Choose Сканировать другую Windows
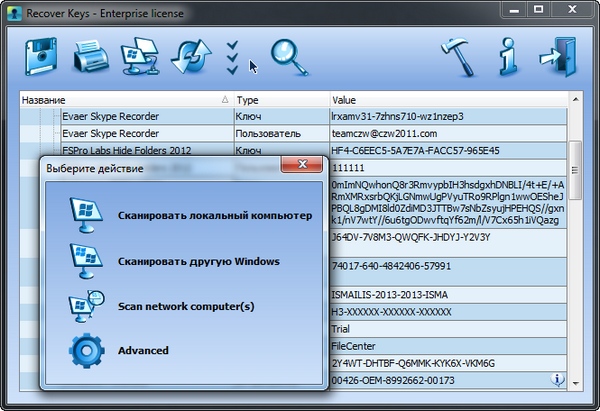This screenshot has height=411, width=600. (199, 261)
